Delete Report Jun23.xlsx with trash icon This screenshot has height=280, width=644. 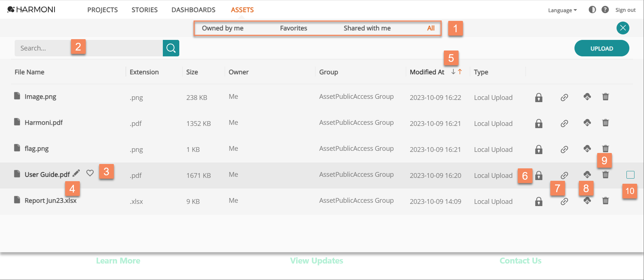pyautogui.click(x=606, y=201)
